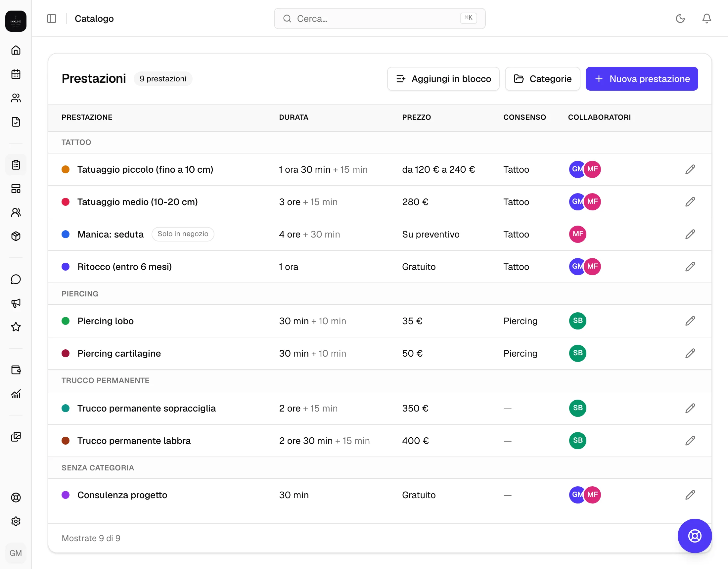Select the Tatuaggio medio (10-20 cm) row name
728x569 pixels.
[137, 202]
